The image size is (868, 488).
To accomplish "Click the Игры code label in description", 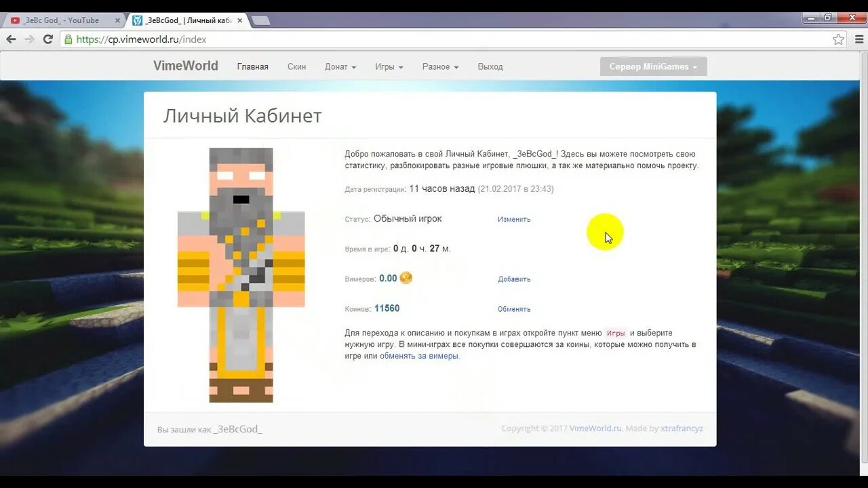I will click(x=616, y=333).
